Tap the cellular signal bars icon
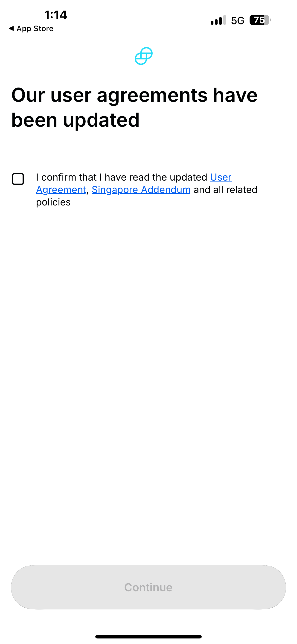 click(218, 20)
